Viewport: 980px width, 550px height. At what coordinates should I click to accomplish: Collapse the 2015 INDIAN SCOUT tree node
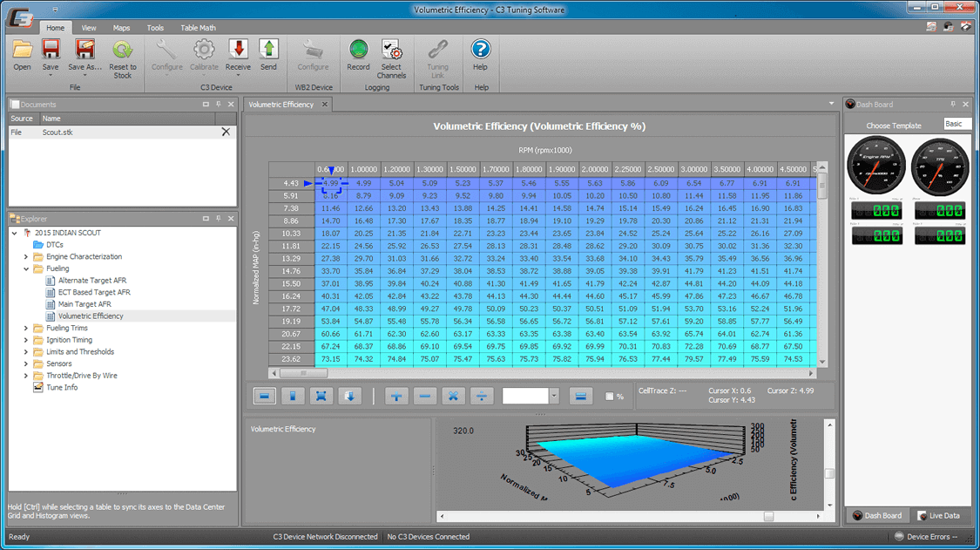(x=15, y=233)
